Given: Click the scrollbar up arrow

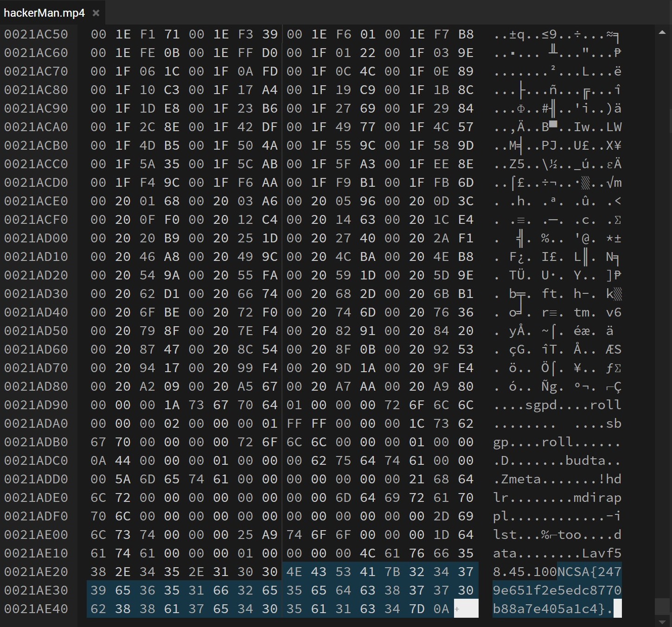Looking at the screenshot, I should [662, 32].
